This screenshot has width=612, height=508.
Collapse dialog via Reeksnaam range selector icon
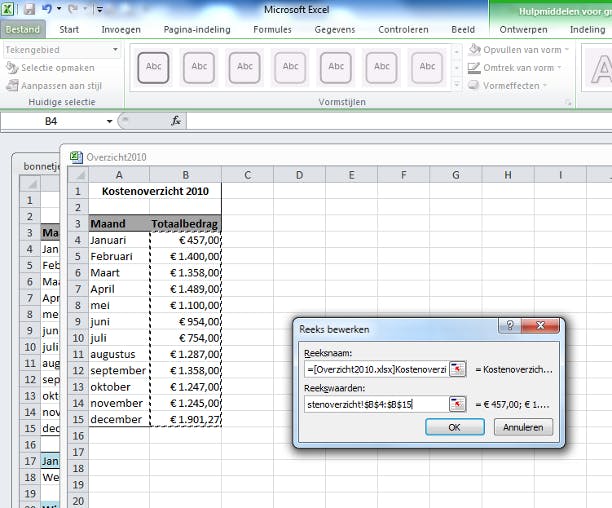tap(458, 369)
